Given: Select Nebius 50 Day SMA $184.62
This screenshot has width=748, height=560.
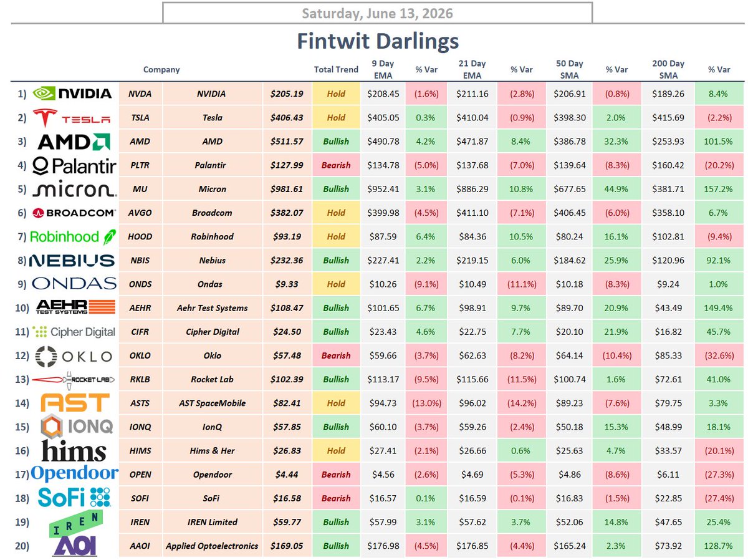Looking at the screenshot, I should point(569,260).
